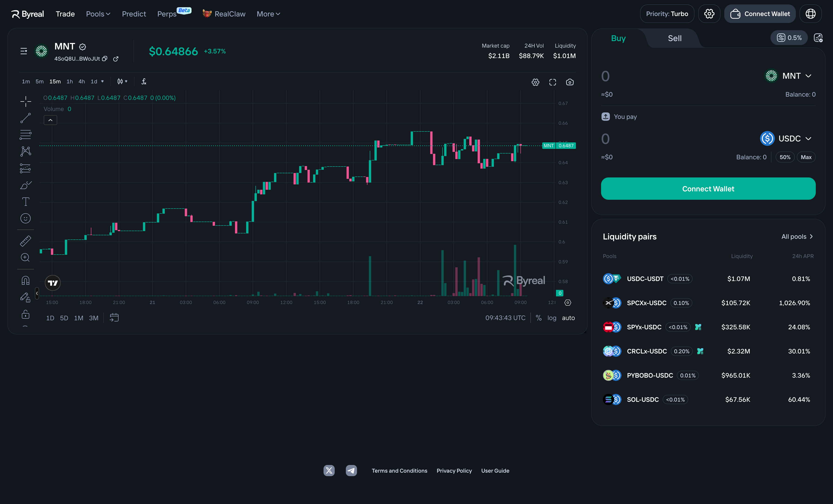Activate the zoom in tool
Viewport: 833px width, 504px height.
[x=25, y=257]
